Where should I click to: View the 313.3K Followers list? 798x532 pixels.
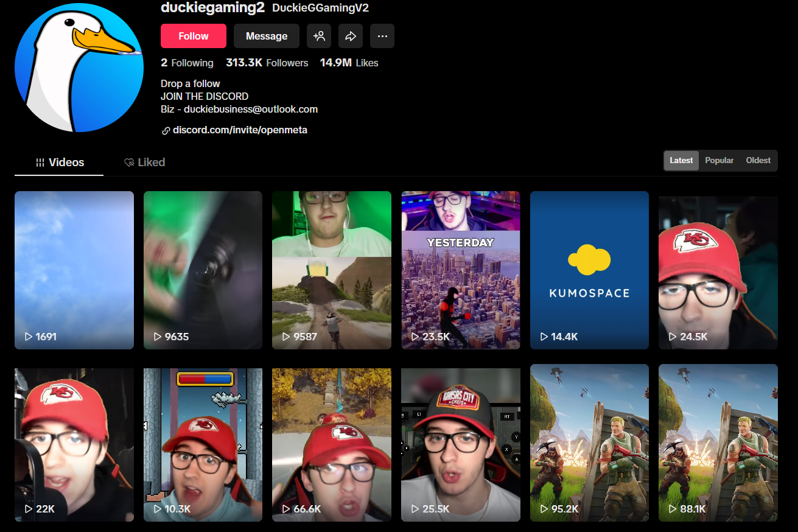tap(267, 63)
